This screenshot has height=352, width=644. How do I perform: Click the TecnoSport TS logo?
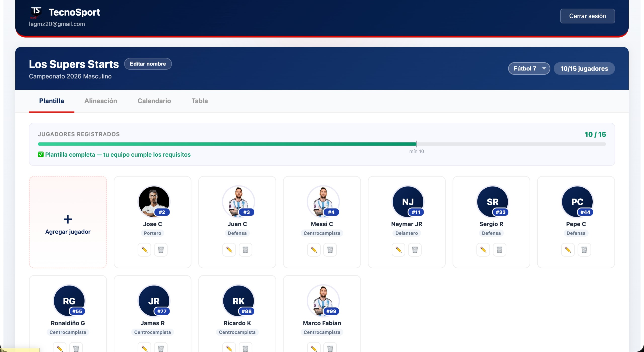pyautogui.click(x=36, y=12)
